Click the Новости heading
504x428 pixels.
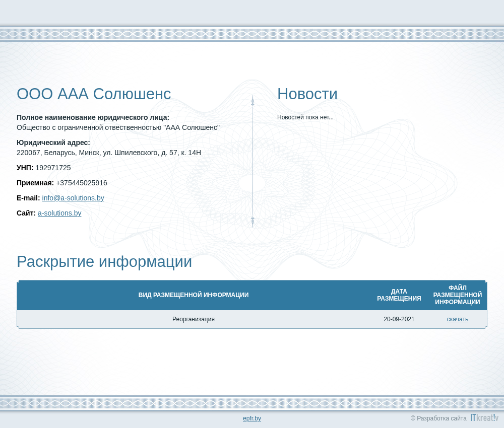307,94
